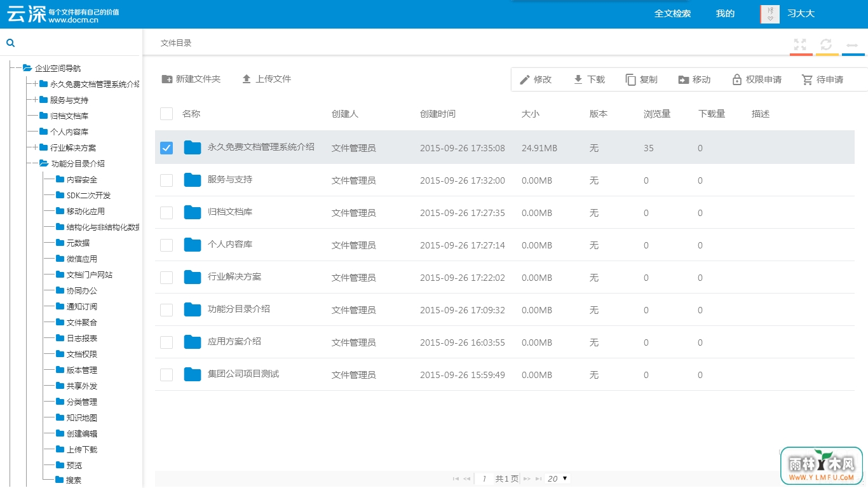Expand 服务与支持 tree node plus sign
Screen dimensions: 868x488
[x=36, y=100]
